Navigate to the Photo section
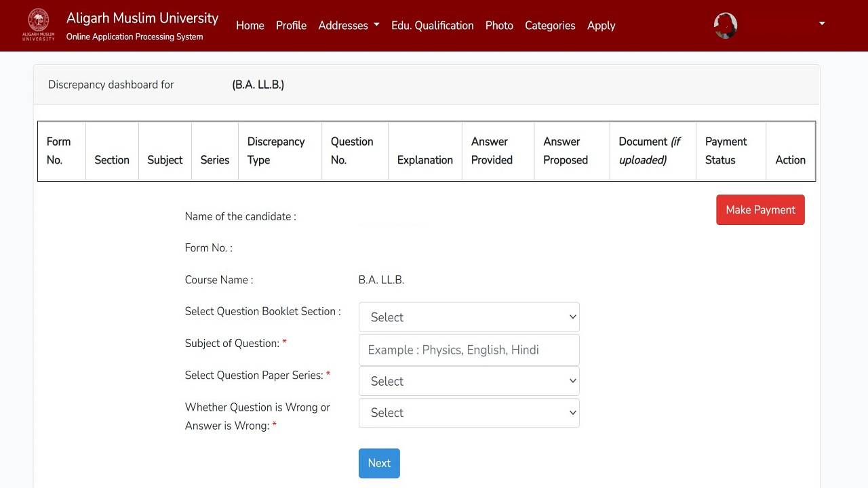The height and width of the screenshot is (488, 868). pos(499,26)
